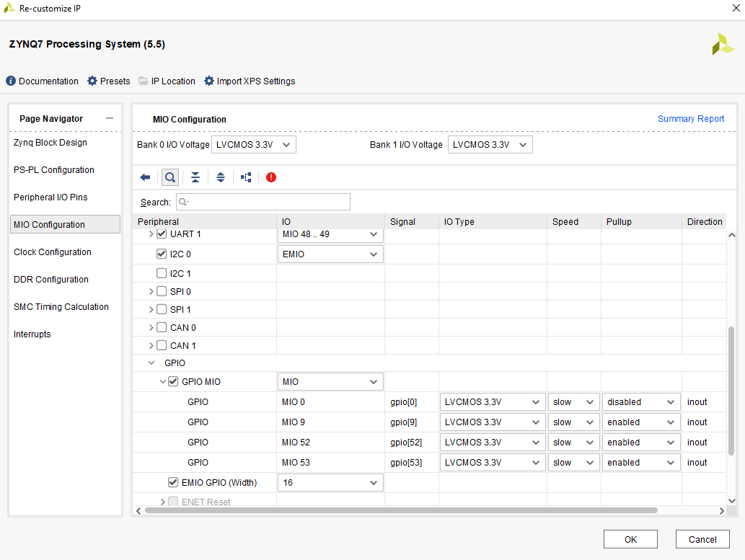Expand the ENET Reset row
The width and height of the screenshot is (745, 560).
(163, 502)
